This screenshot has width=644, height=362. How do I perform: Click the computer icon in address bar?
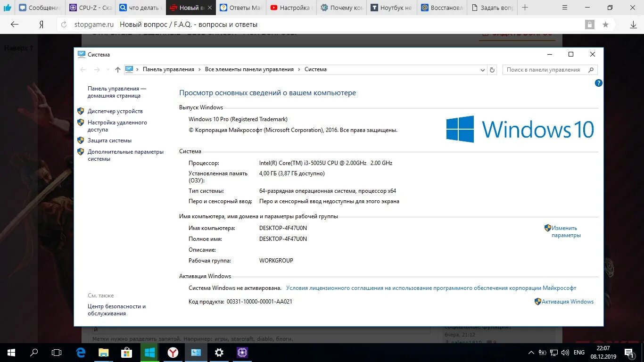pyautogui.click(x=129, y=69)
